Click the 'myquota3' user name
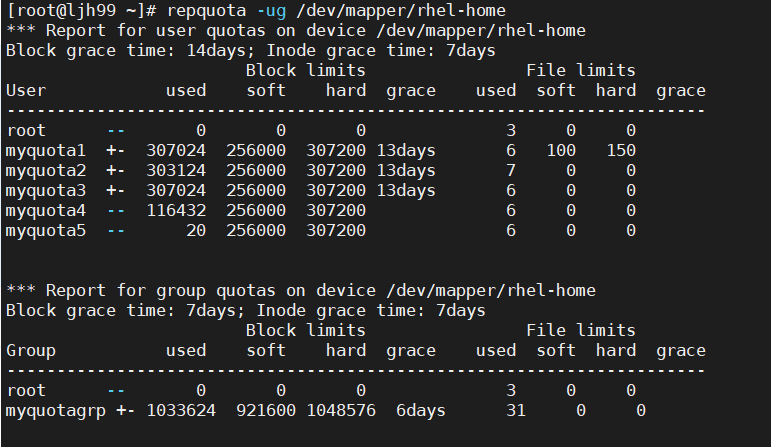 [x=46, y=191]
